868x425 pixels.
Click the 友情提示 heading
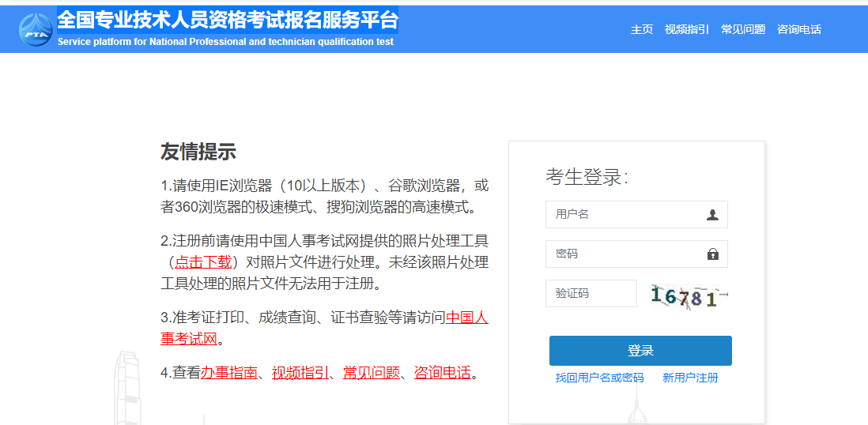[198, 152]
